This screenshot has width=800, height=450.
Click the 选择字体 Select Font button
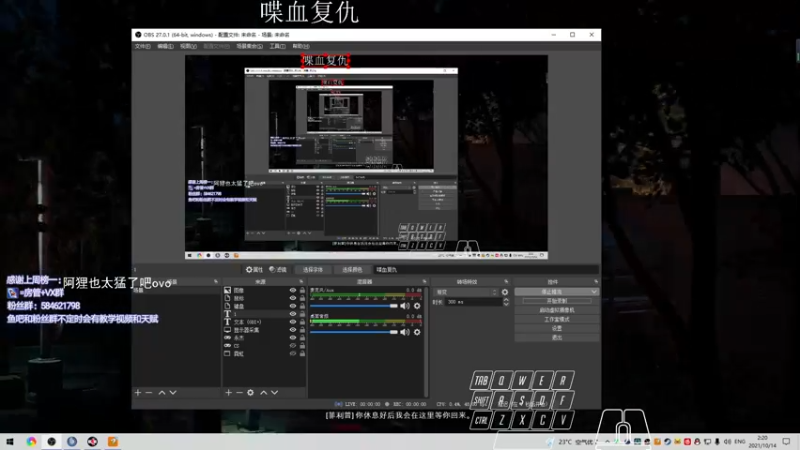click(313, 269)
